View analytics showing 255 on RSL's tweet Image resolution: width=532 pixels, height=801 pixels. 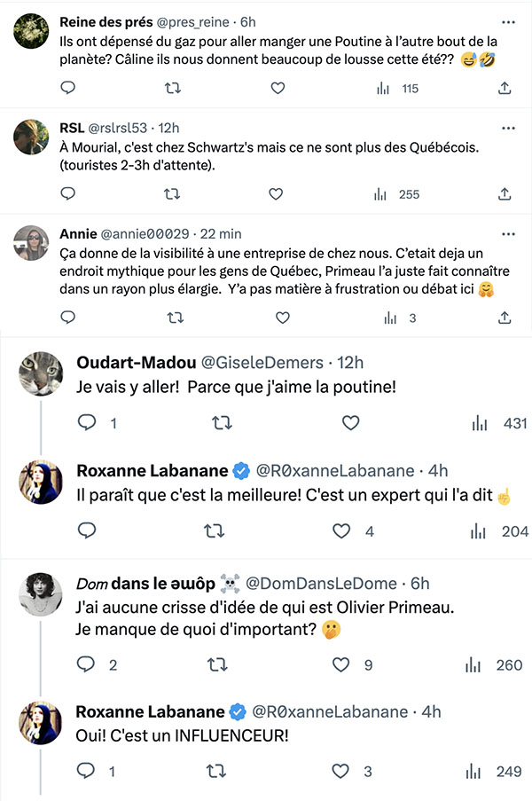pyautogui.click(x=396, y=194)
